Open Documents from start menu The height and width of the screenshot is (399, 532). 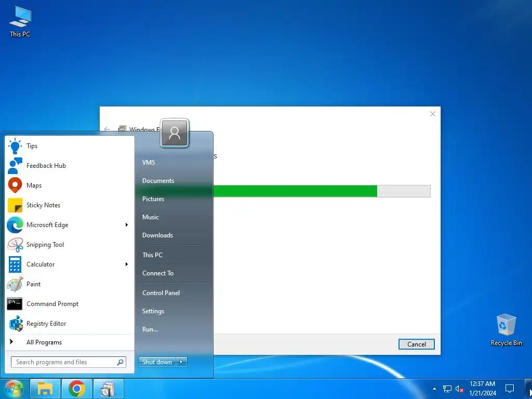[158, 181]
